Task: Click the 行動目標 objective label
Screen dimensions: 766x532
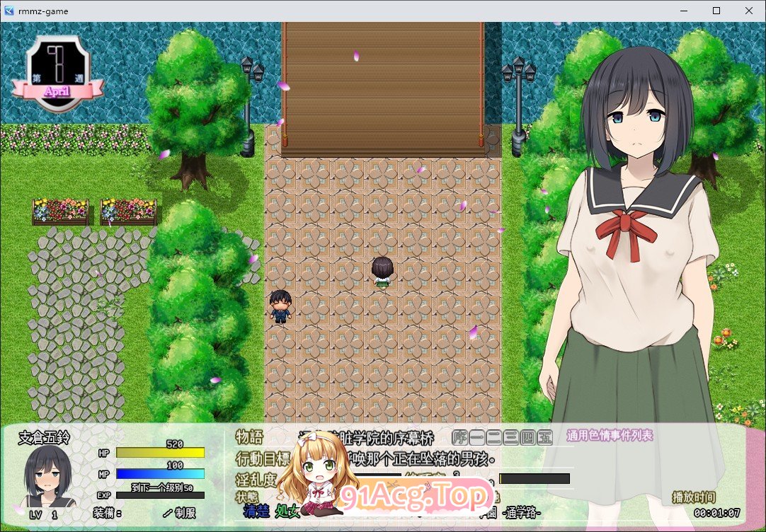Action: coord(263,459)
